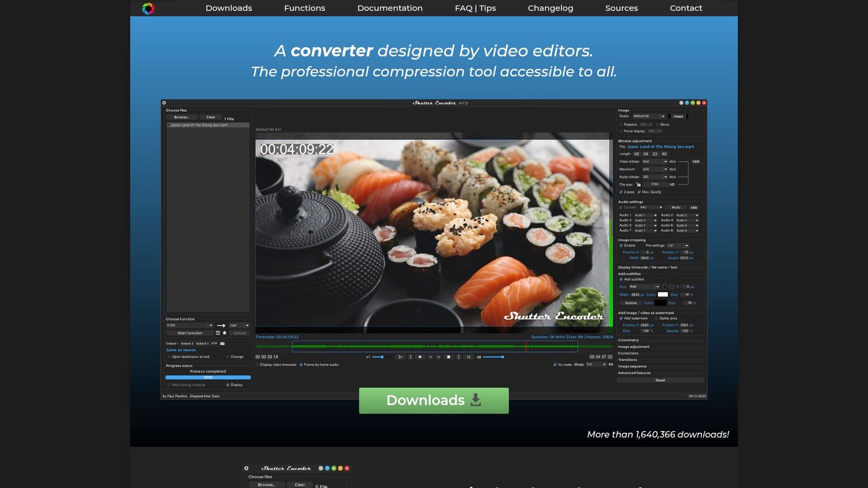The image size is (868, 488).
Task: Click Browse... in the main app window
Action: tap(182, 117)
